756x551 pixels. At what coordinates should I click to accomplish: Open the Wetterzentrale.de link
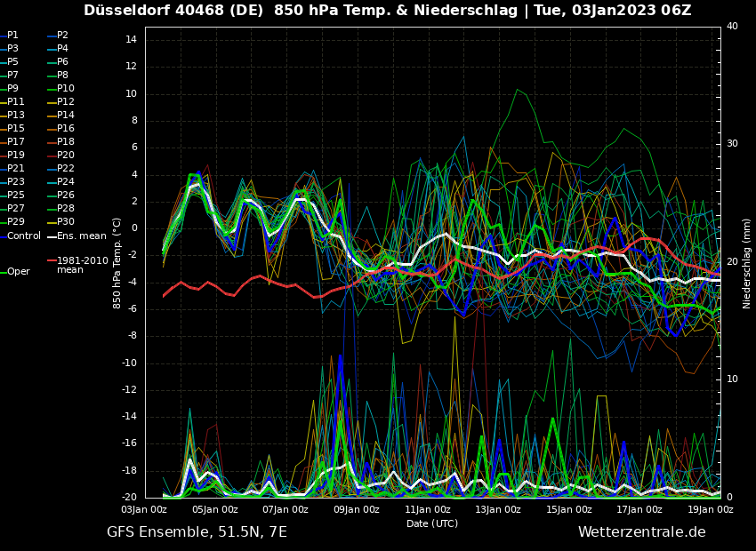[641, 532]
